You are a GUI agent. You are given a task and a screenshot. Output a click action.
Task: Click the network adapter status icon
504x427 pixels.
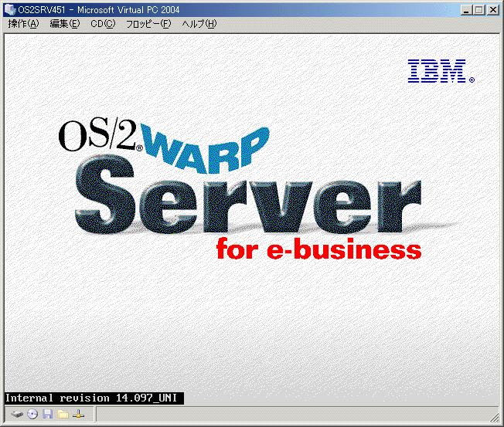tap(78, 414)
